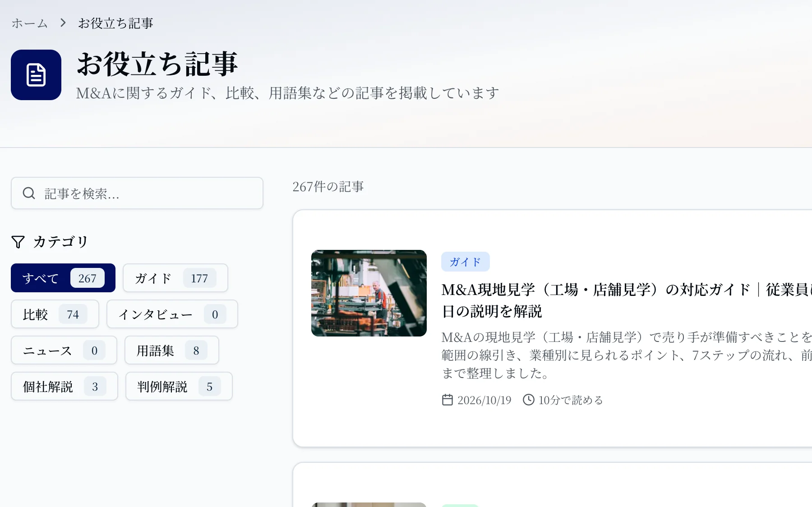The height and width of the screenshot is (507, 812).
Task: Click the お役立ち記事 breadcrumb item
Action: [115, 23]
